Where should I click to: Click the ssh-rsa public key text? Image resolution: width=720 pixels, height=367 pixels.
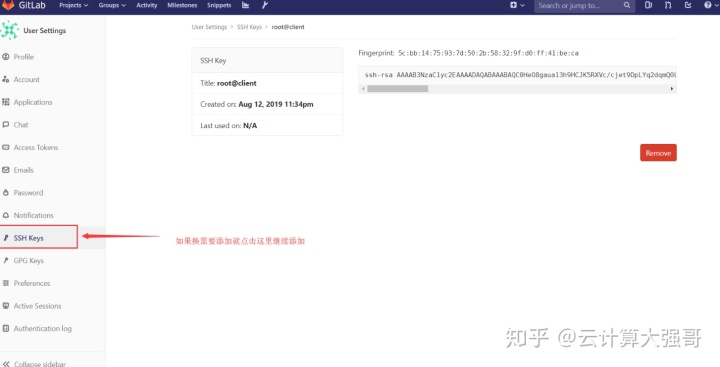[521, 75]
